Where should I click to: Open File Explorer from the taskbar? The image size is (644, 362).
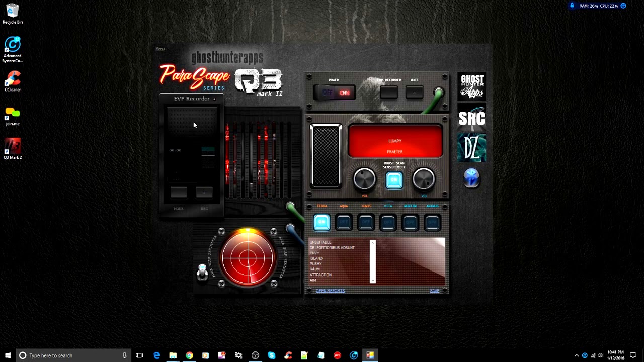pyautogui.click(x=173, y=355)
